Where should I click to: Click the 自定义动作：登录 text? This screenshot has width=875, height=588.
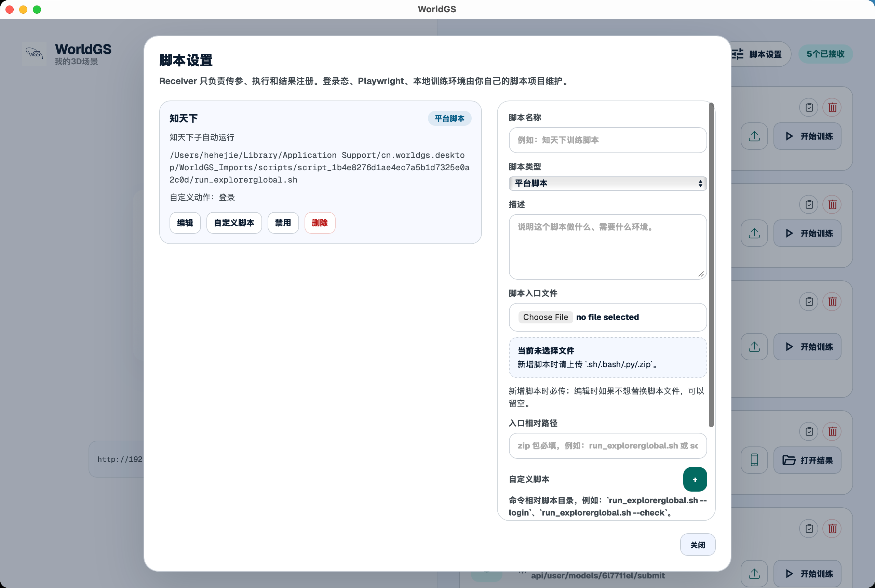202,198
